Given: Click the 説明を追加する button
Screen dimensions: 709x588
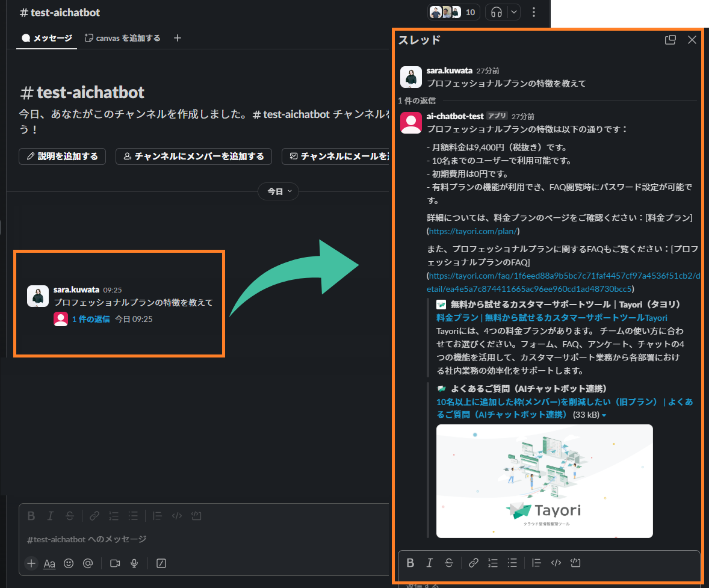Looking at the screenshot, I should (62, 156).
